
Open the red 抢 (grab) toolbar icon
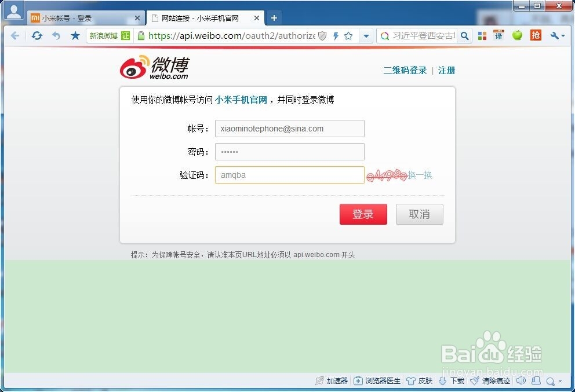point(536,35)
